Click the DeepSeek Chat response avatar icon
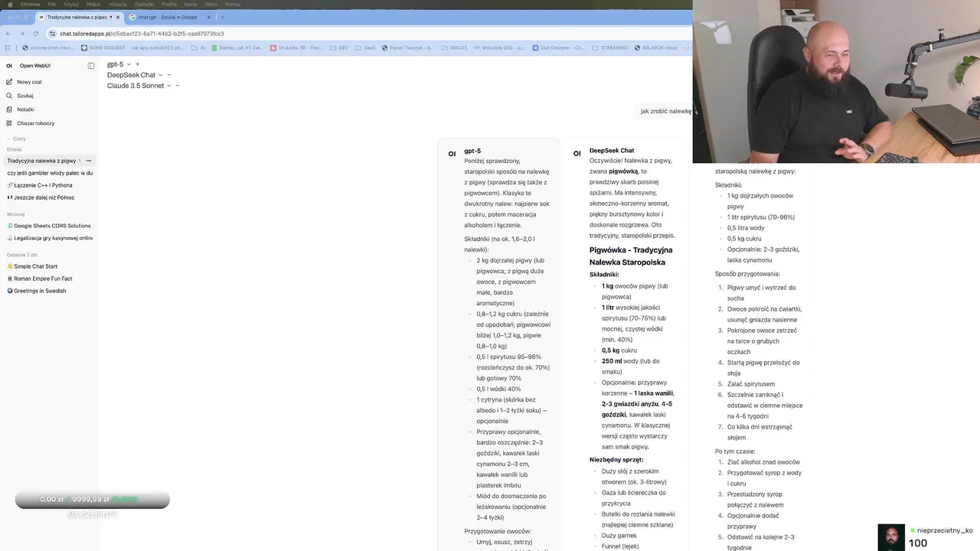The image size is (980, 551). click(x=577, y=154)
